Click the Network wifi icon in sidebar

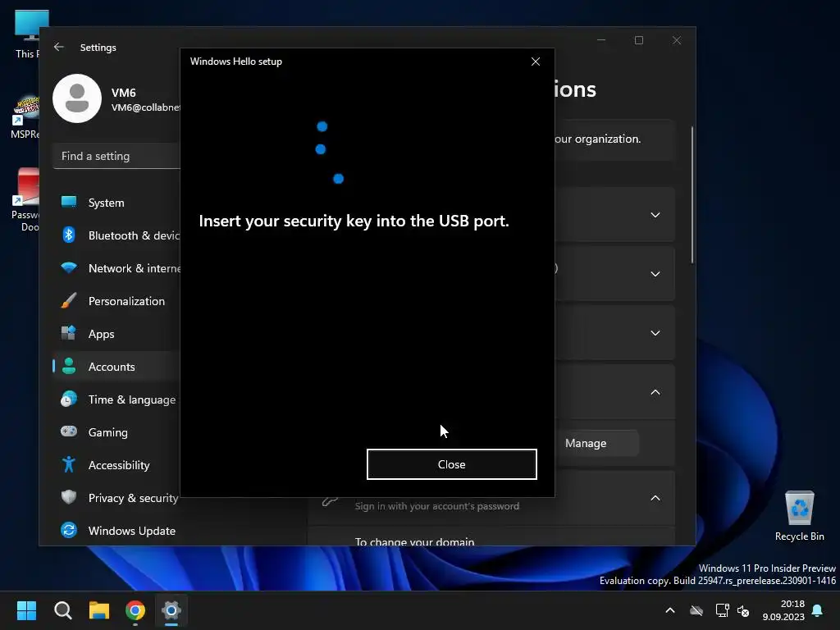coord(69,267)
